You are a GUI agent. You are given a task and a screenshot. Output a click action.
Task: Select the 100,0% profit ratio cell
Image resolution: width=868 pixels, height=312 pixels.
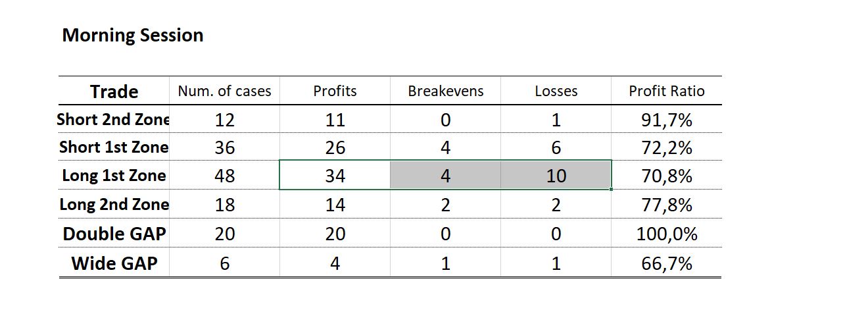[666, 234]
